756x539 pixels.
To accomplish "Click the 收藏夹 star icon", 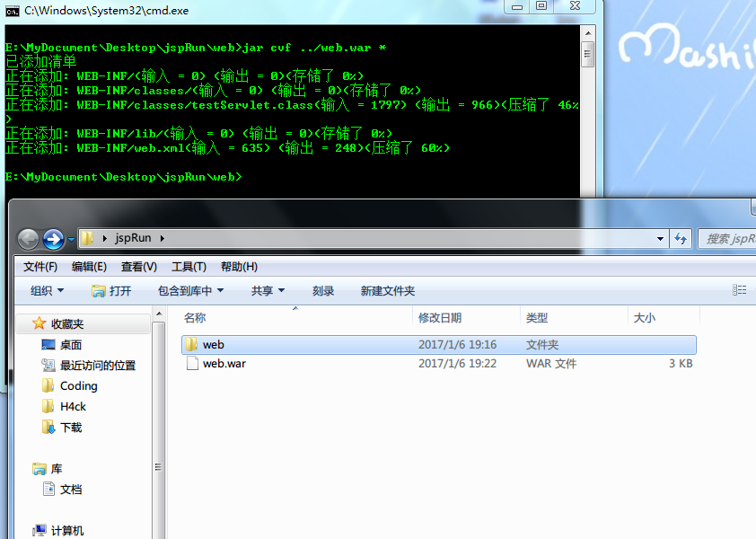I will click(x=39, y=323).
